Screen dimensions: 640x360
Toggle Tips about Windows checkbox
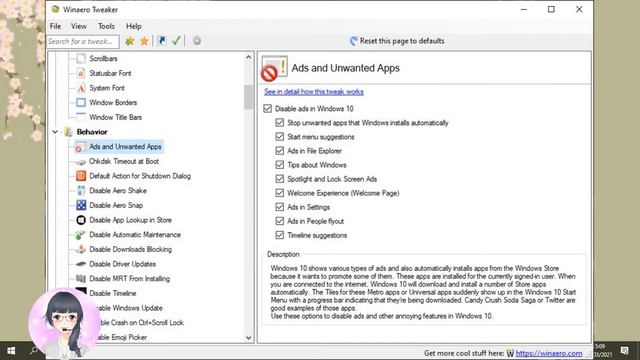point(280,165)
